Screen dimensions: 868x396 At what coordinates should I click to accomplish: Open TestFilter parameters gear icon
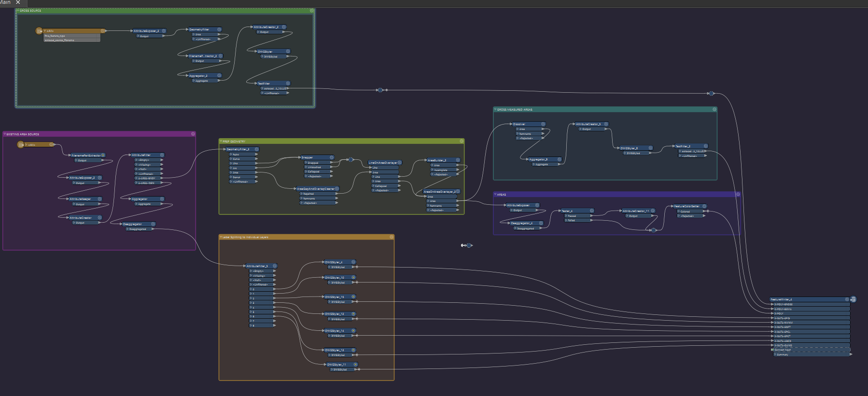288,84
